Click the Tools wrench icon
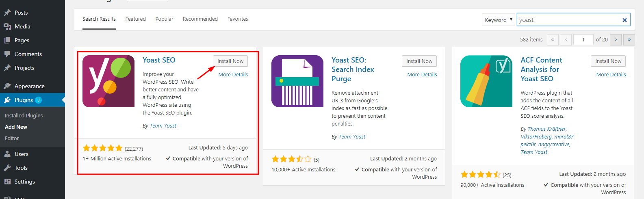 (x=7, y=168)
